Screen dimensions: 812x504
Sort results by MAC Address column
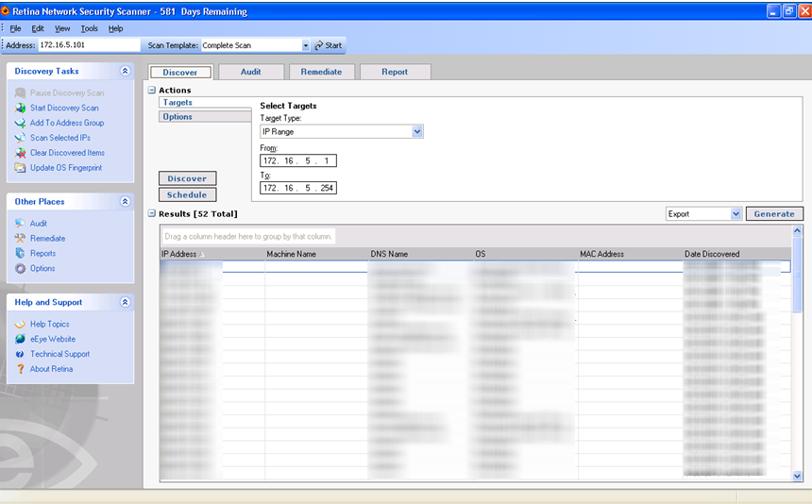(630, 254)
